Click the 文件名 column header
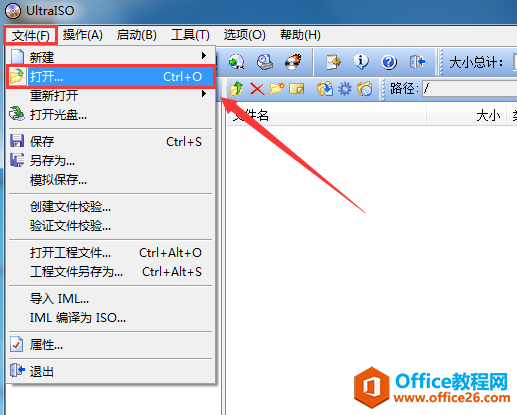The width and height of the screenshot is (517, 415). tap(327, 115)
